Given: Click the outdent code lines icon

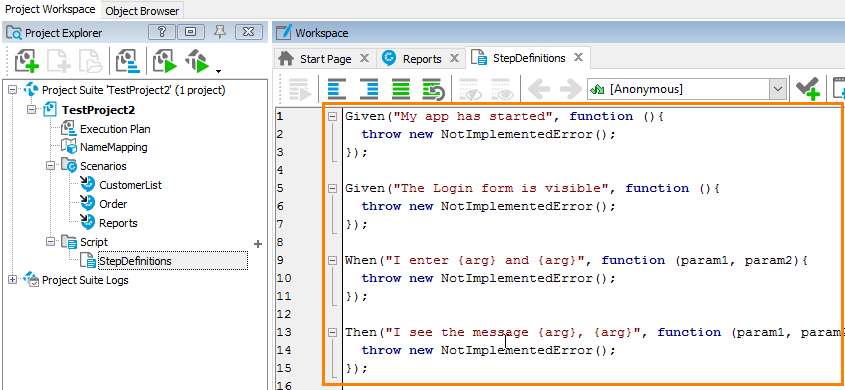Looking at the screenshot, I should 337,89.
